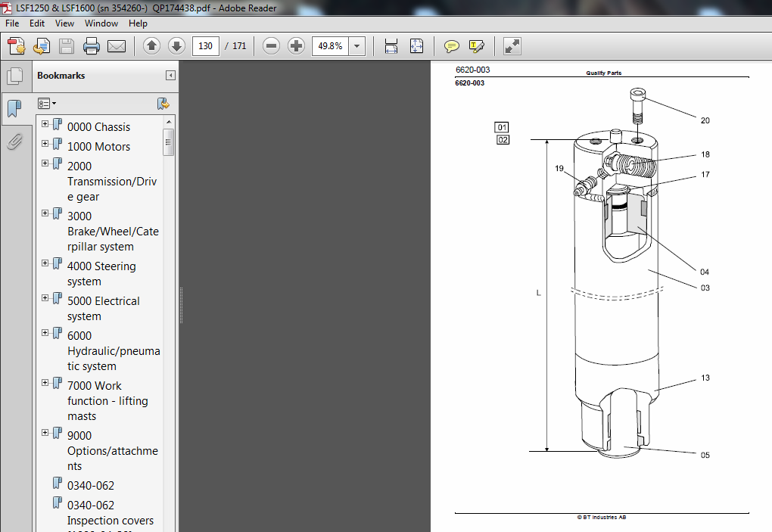Click the bookmarks scrollbar thumb
772x532 pixels.
tap(168, 142)
